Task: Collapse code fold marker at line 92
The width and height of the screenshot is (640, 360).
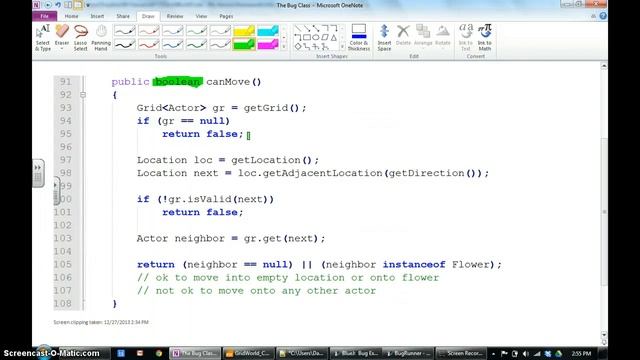Action: coord(83,95)
